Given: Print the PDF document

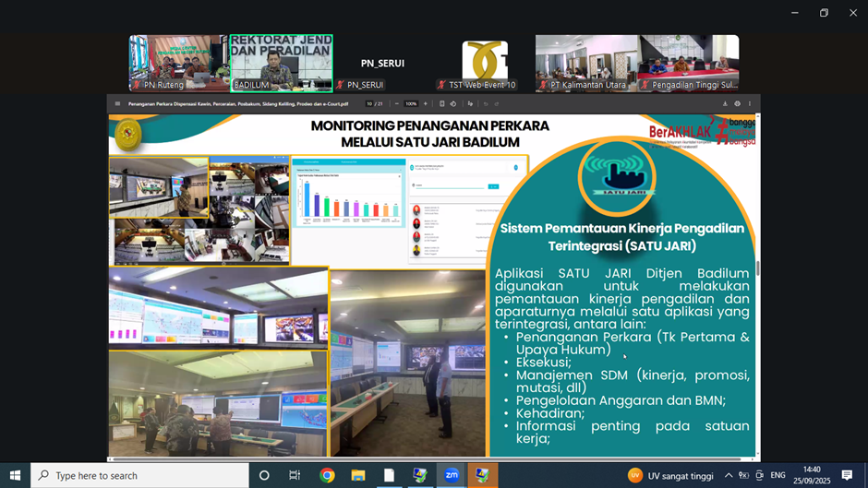Looking at the screenshot, I should (737, 103).
